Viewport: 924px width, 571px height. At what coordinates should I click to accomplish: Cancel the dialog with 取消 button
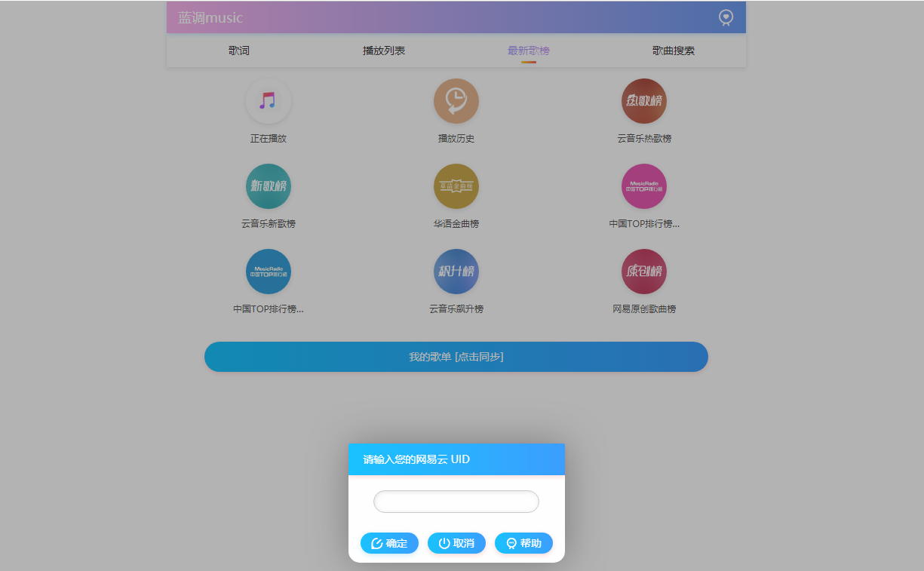(x=456, y=543)
